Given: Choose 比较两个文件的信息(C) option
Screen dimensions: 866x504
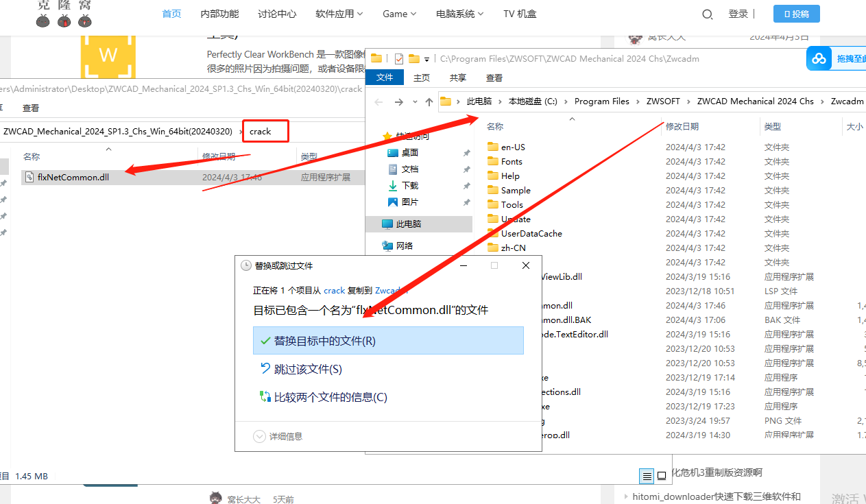Looking at the screenshot, I should click(388, 397).
